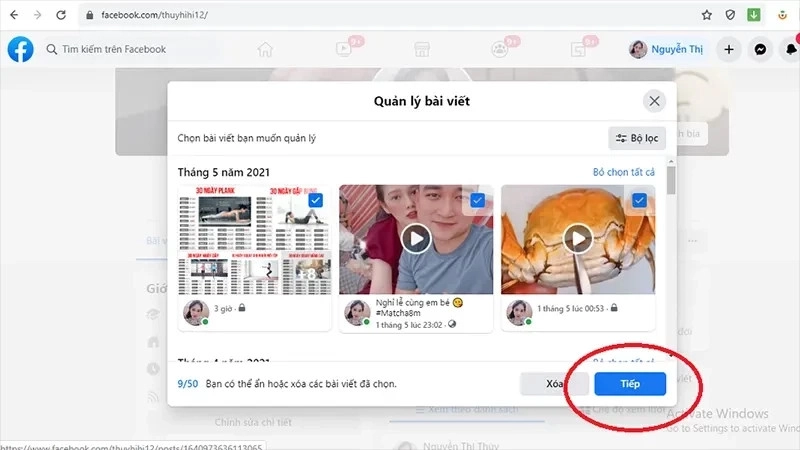Click the 9/50 selected counter
This screenshot has width=800, height=450.
pos(188,384)
